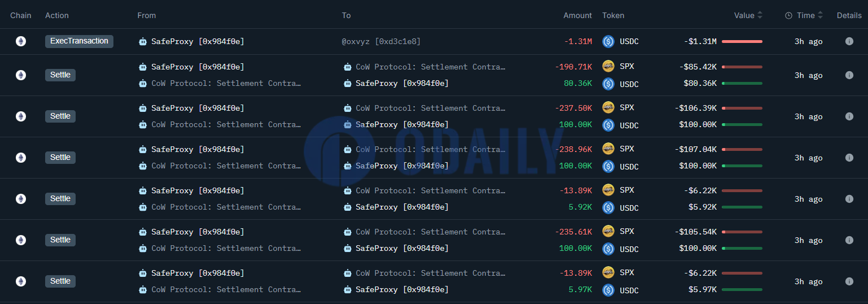Click Settle badge in -190.71K SPX row
This screenshot has height=304, width=868.
coord(60,75)
